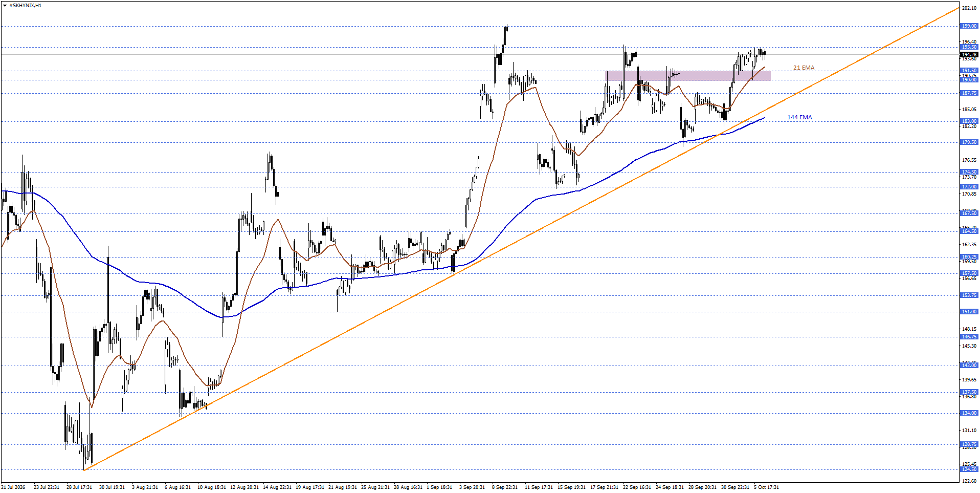Image resolution: width=980 pixels, height=493 pixels.
Task: Click the 195.50 horizontal level label
Action: [969, 47]
